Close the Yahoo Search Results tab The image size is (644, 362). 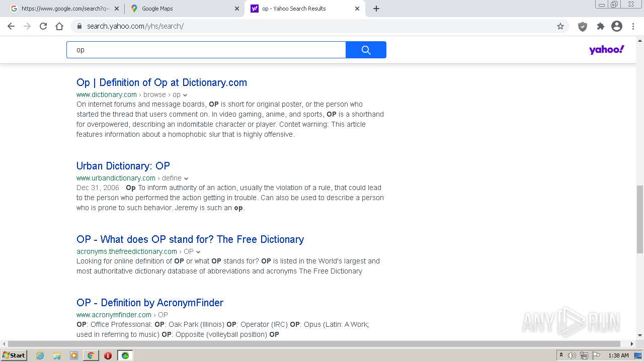pos(357,9)
